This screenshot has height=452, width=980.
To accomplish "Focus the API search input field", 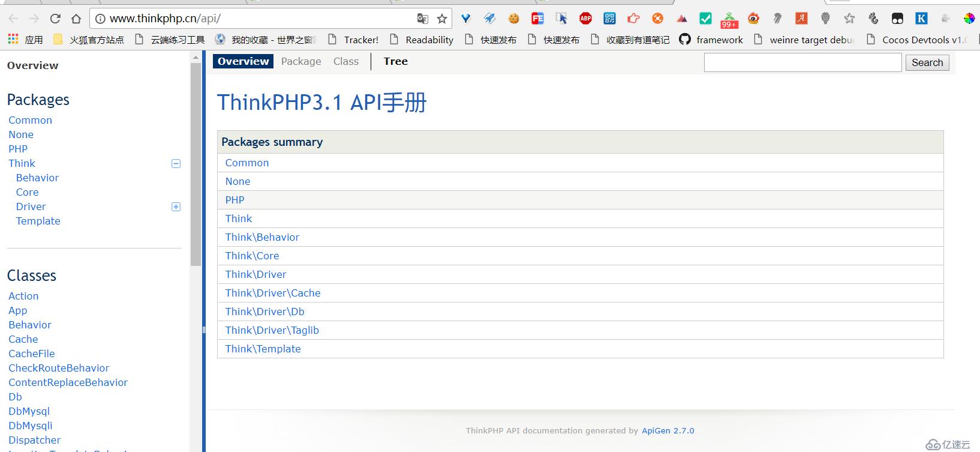I will pos(802,62).
